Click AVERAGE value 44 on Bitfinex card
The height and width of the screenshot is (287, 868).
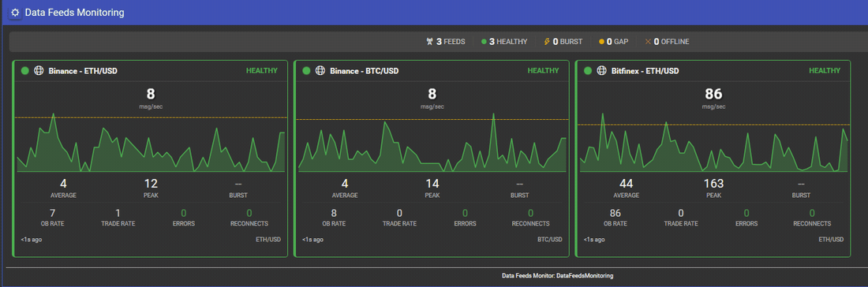pyautogui.click(x=626, y=184)
